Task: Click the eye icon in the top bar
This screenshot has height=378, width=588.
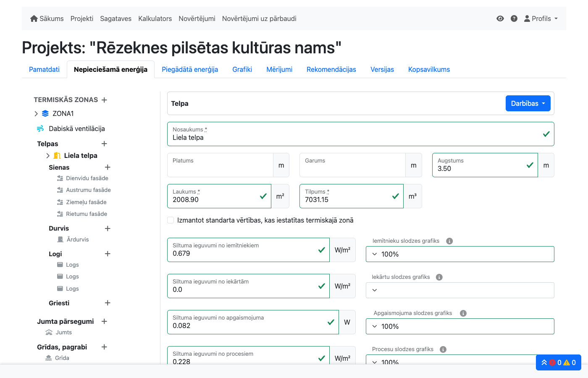Action: 500,18
